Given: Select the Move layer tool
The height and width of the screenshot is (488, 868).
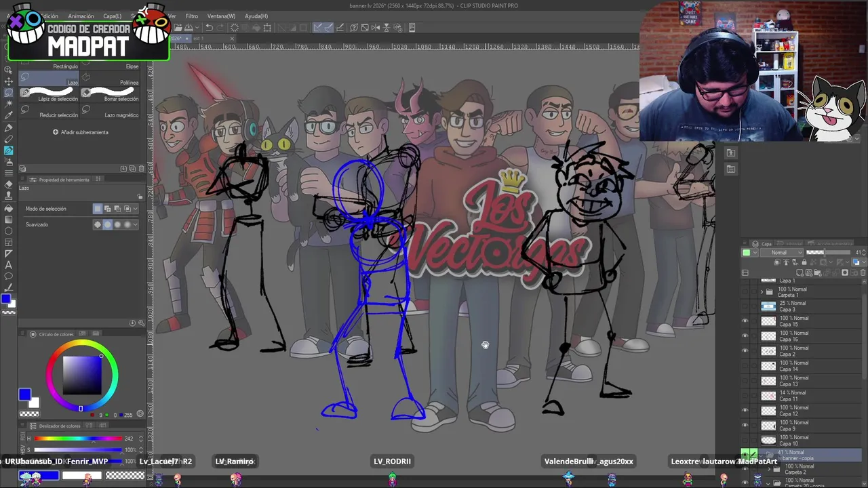Looking at the screenshot, I should [x=9, y=81].
